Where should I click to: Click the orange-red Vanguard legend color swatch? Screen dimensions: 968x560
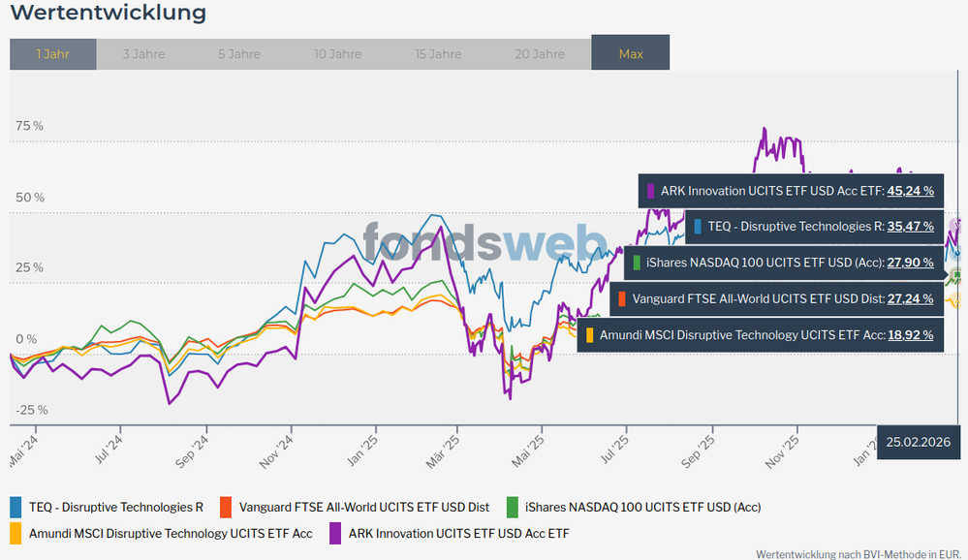[226, 508]
